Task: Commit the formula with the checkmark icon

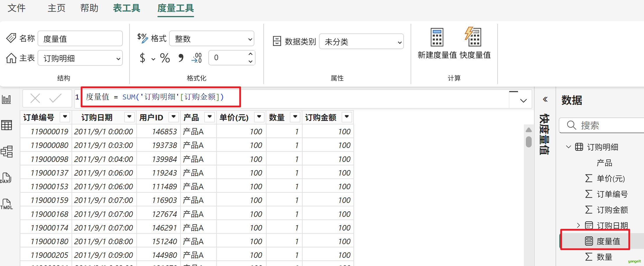Action: coord(55,98)
